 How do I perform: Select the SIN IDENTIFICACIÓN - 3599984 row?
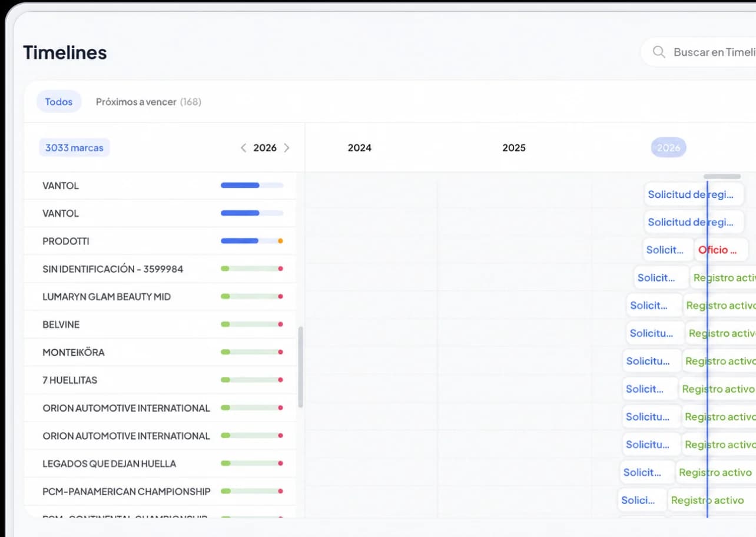pyautogui.click(x=160, y=269)
